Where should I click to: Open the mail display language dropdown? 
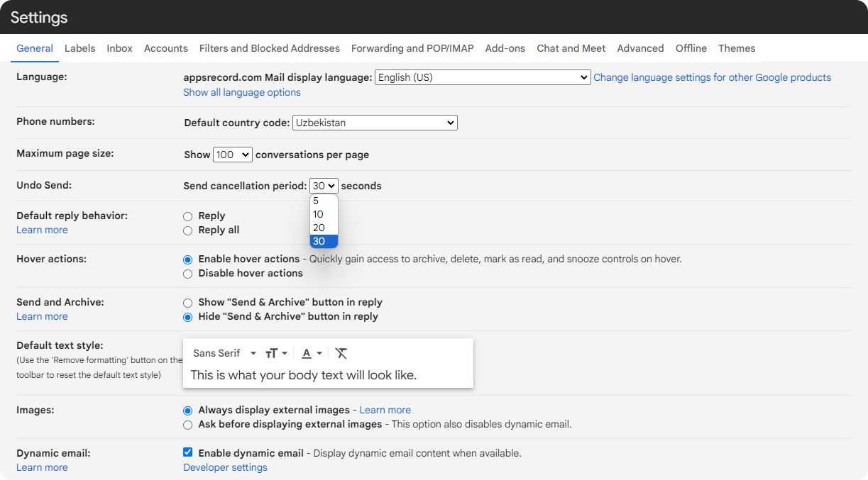(482, 77)
